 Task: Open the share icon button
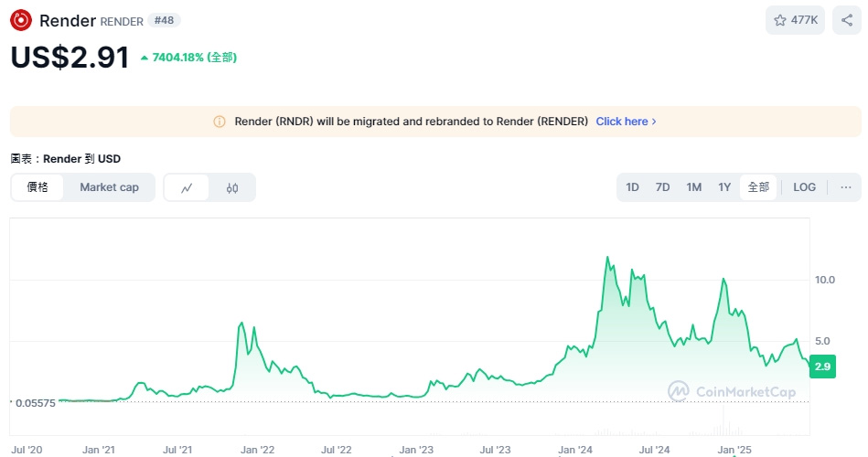tap(847, 20)
